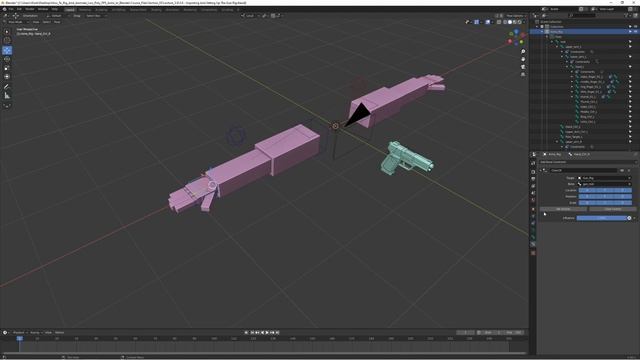This screenshot has height=360, width=640.
Task: Select the Cursor tool
Action: [x=7, y=40]
